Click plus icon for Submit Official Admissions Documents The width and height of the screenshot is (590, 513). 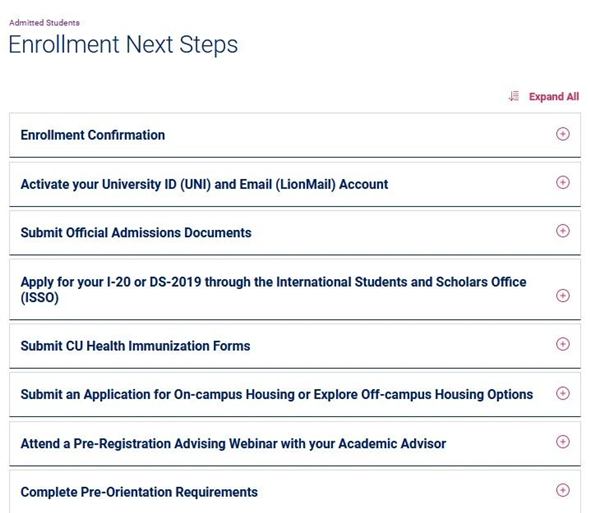click(x=563, y=231)
